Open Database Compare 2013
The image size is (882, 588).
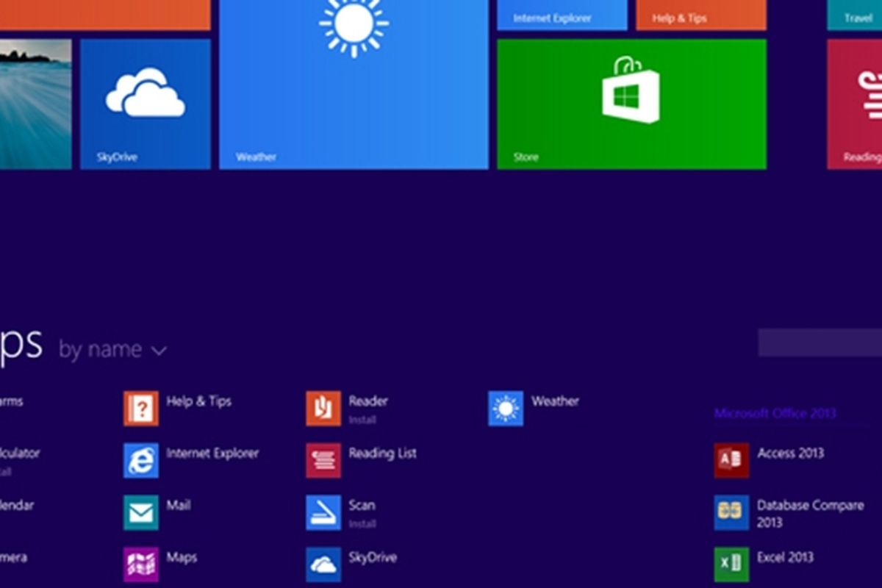point(731,513)
